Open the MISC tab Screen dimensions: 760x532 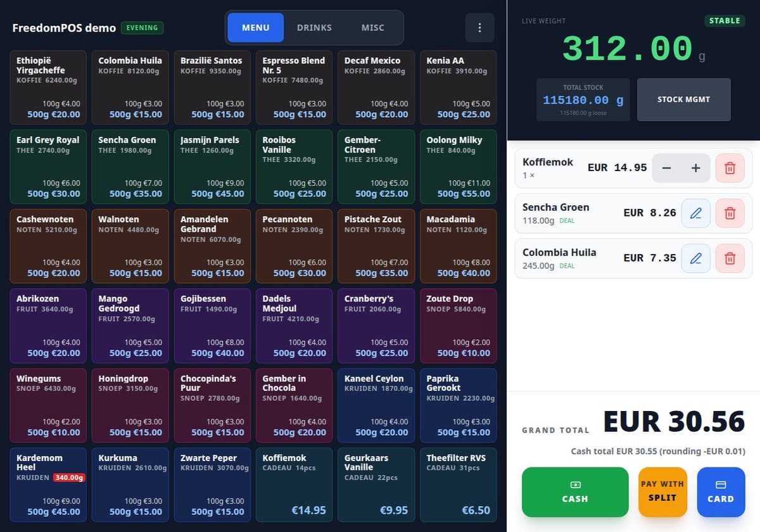(373, 28)
